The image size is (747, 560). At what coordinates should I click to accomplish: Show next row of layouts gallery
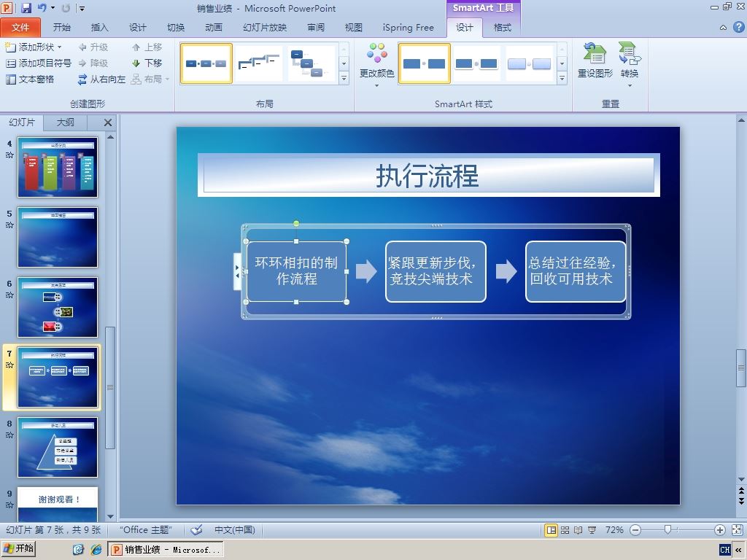(344, 63)
